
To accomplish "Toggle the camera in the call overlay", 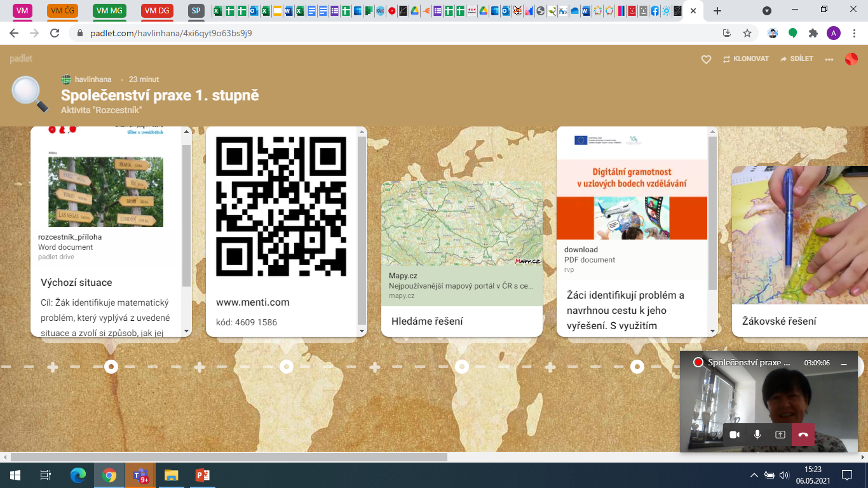I will point(735,435).
